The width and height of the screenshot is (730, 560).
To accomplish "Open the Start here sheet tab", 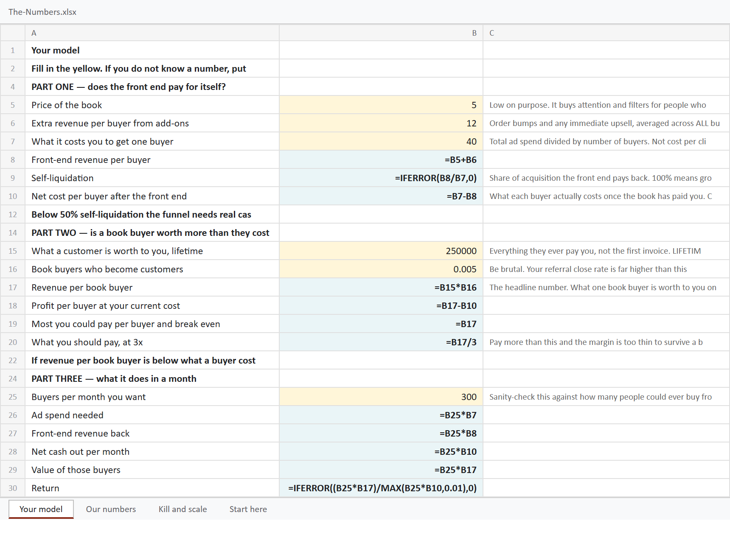I will 248,509.
